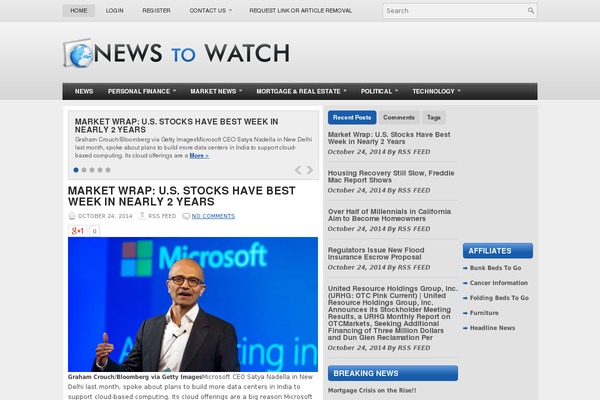
Task: Select the third slider dot
Action: [92, 170]
